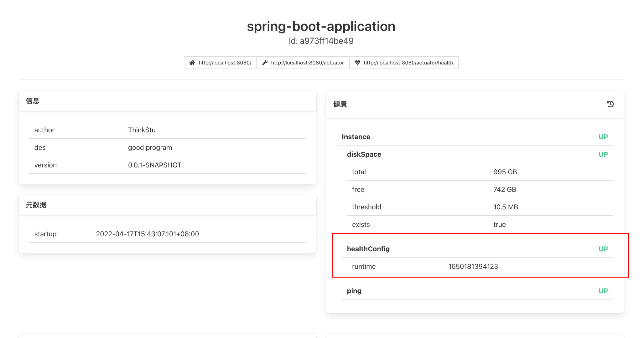Click the application Id a973ff14be49 text
The image size is (644, 338).
tap(321, 41)
